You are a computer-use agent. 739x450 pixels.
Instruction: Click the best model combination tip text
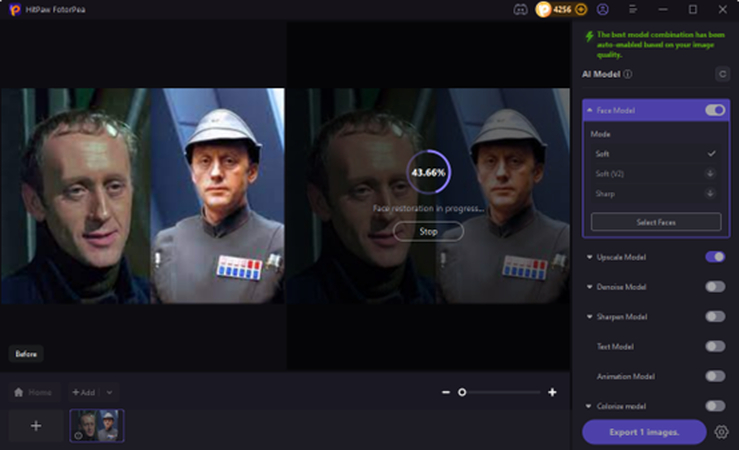click(x=660, y=44)
